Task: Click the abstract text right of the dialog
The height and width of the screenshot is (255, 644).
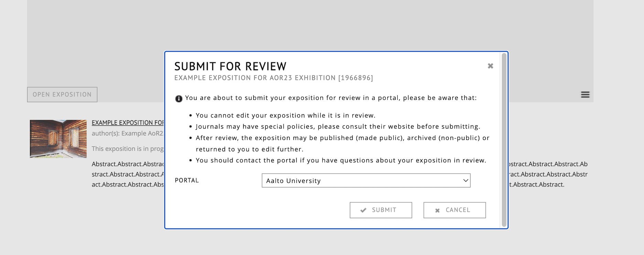Action: click(548, 174)
